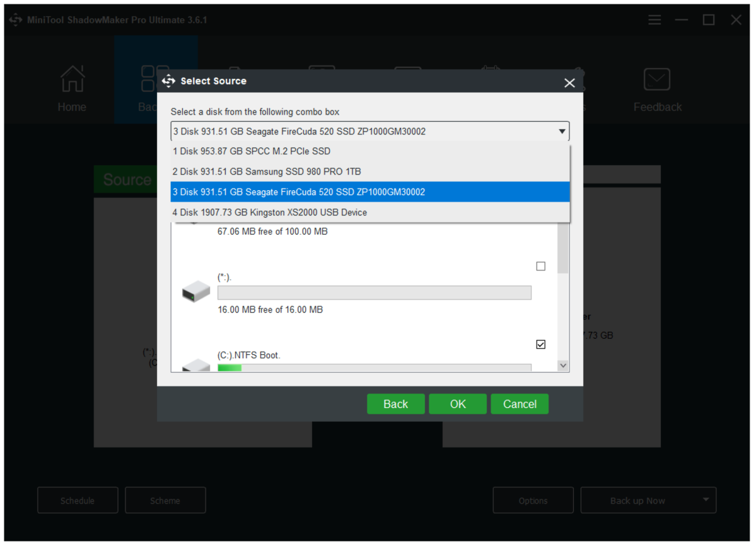Click the '(C:).NTFS Boot.' partition label
The height and width of the screenshot is (546, 756).
click(x=249, y=356)
